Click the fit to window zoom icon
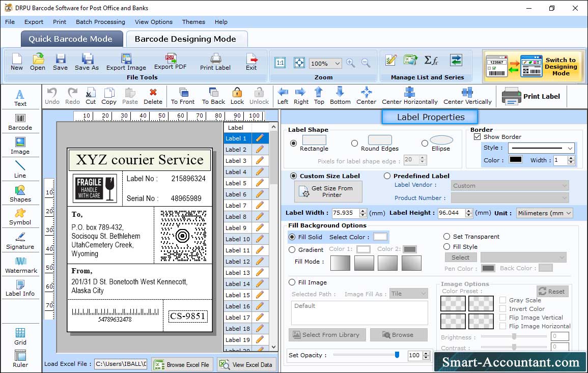 pyautogui.click(x=299, y=63)
